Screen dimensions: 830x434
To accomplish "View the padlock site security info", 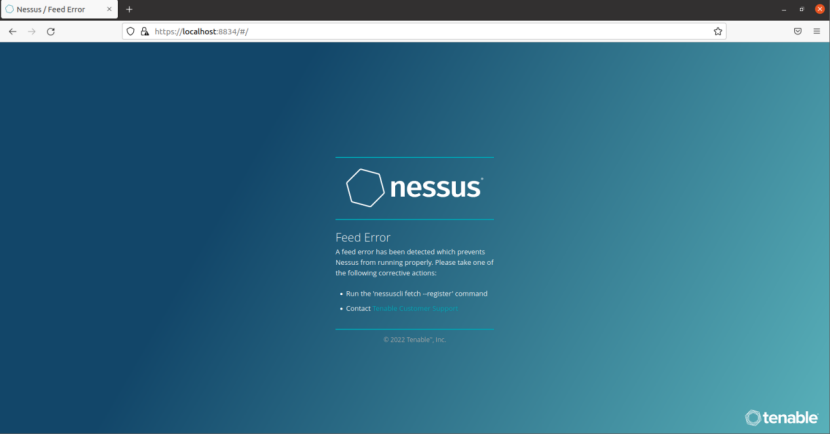I will 145,32.
